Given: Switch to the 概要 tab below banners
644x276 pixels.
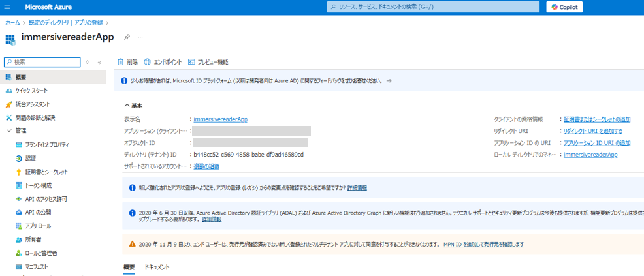Looking at the screenshot, I should 129,267.
